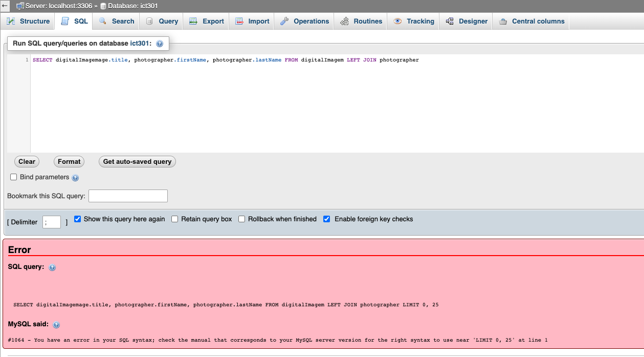This screenshot has width=644, height=357.
Task: Switch to the Operations tab
Action: pyautogui.click(x=304, y=21)
